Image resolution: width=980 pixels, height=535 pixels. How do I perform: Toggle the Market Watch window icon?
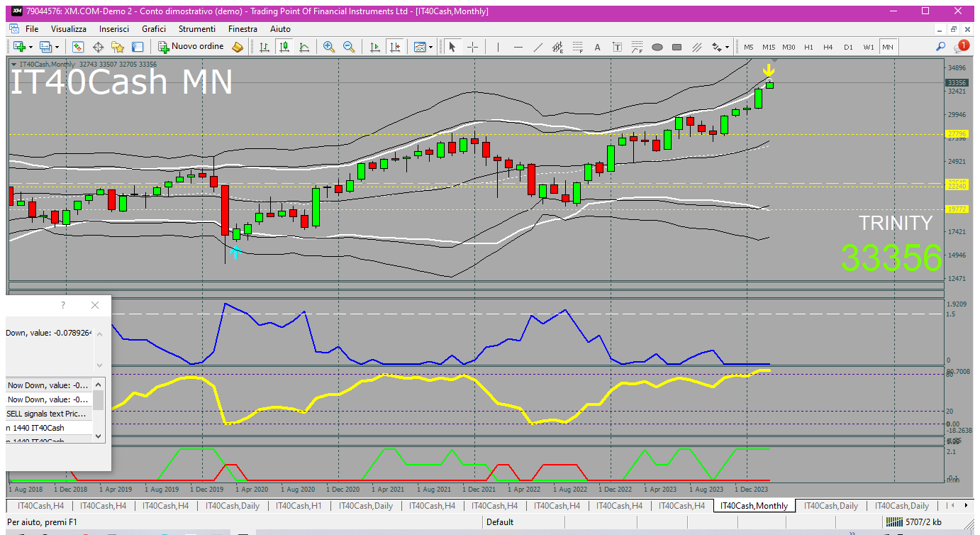coord(78,47)
